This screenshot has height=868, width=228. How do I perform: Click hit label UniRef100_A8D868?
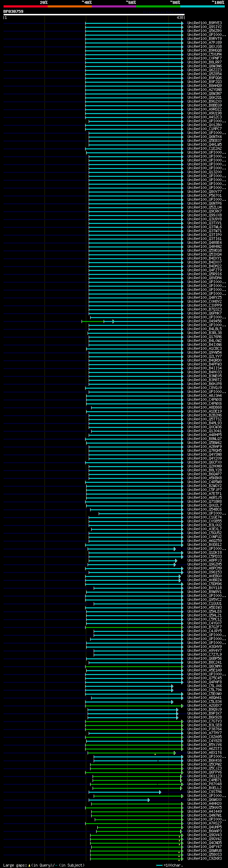204,408
